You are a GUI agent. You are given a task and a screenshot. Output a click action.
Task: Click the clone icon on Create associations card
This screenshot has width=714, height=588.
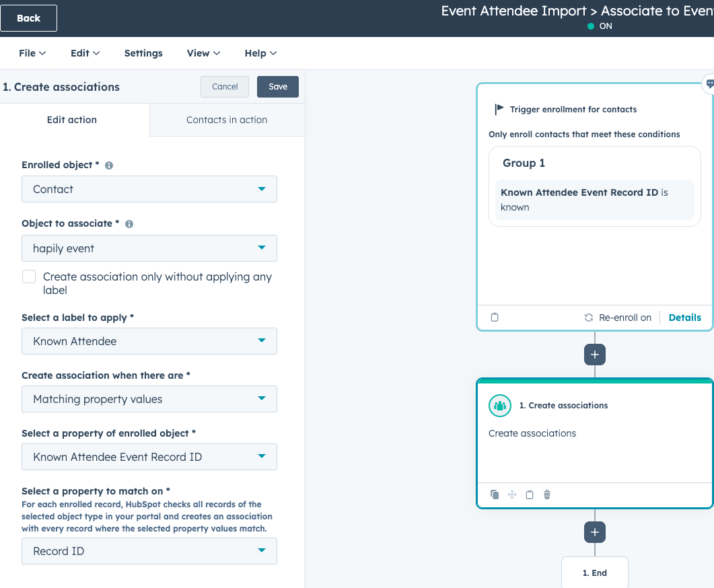click(x=495, y=494)
